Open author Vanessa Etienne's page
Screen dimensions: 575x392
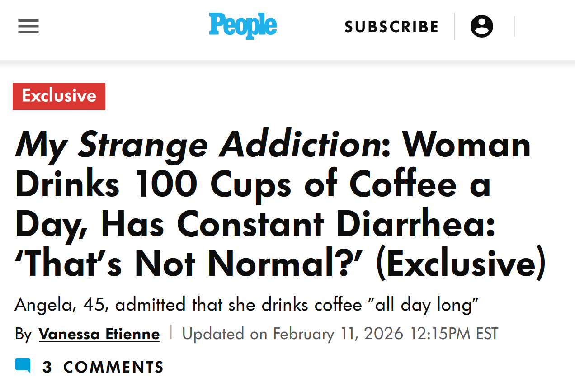click(99, 334)
